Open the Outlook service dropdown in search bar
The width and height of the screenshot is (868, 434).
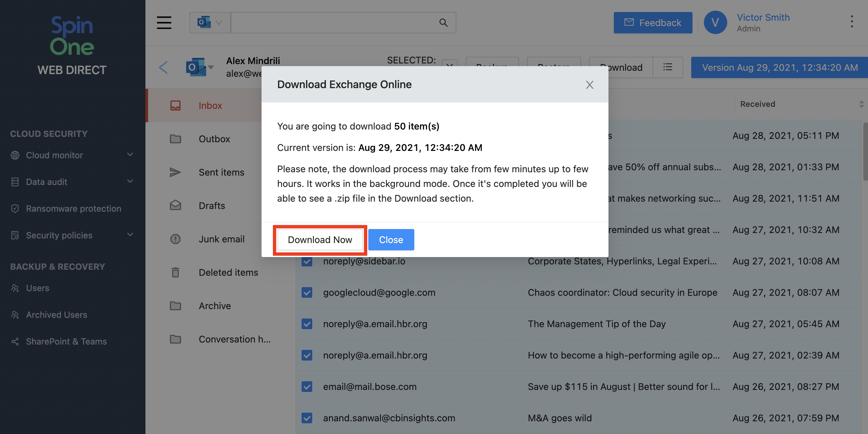210,23
